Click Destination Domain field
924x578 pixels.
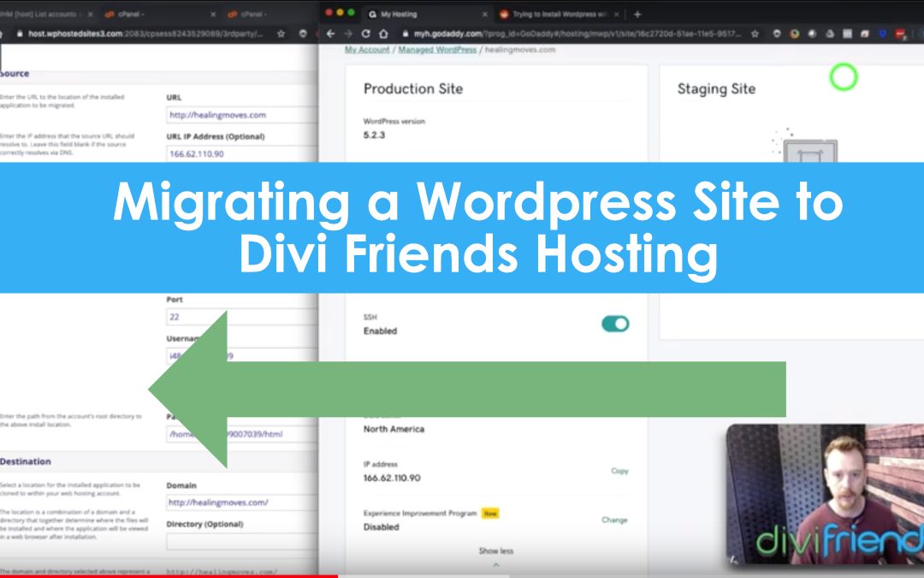click(x=241, y=503)
